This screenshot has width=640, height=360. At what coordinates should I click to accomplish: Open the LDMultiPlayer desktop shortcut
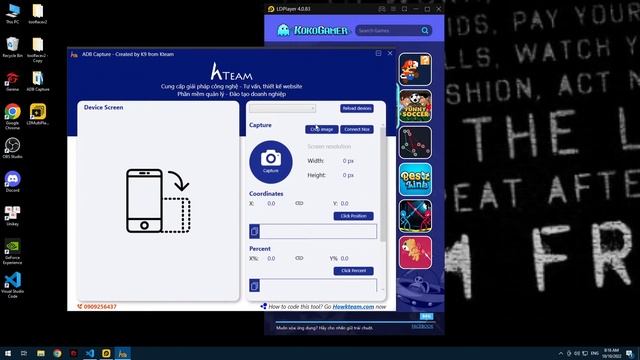tap(38, 114)
